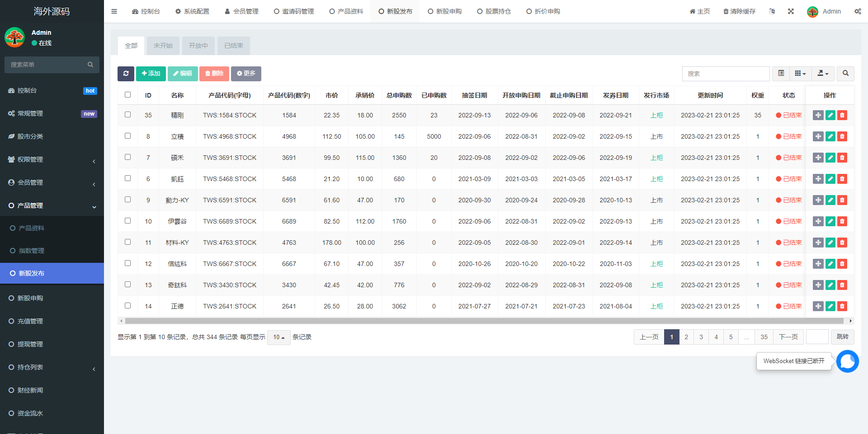The image size is (868, 434).
Task: Open the floating chat bubble icon
Action: [847, 361]
